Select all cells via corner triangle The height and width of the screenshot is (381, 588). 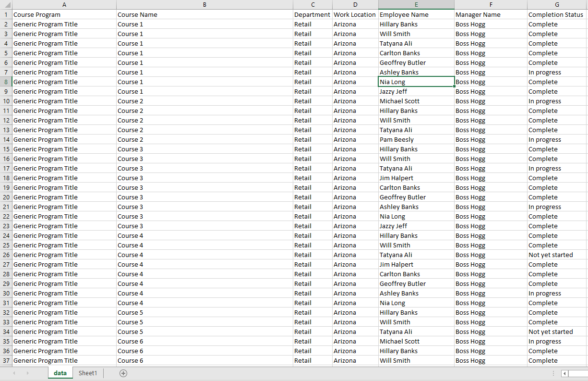(x=6, y=5)
